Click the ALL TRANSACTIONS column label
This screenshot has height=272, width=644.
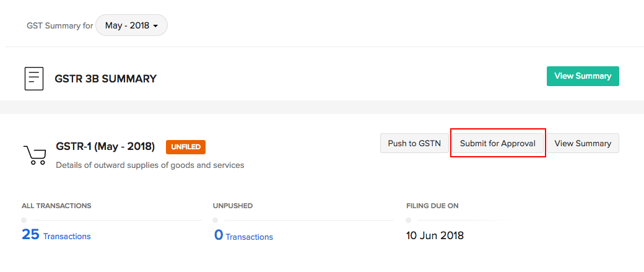(x=56, y=206)
